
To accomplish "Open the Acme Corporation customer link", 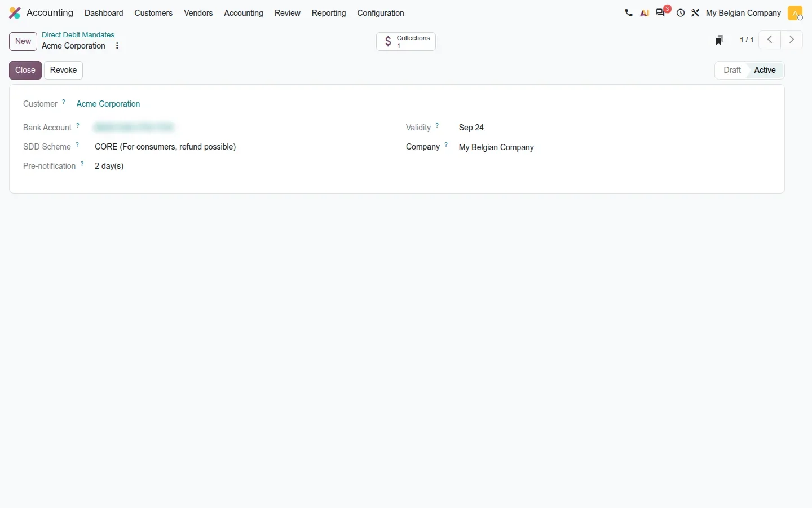I will (x=108, y=104).
